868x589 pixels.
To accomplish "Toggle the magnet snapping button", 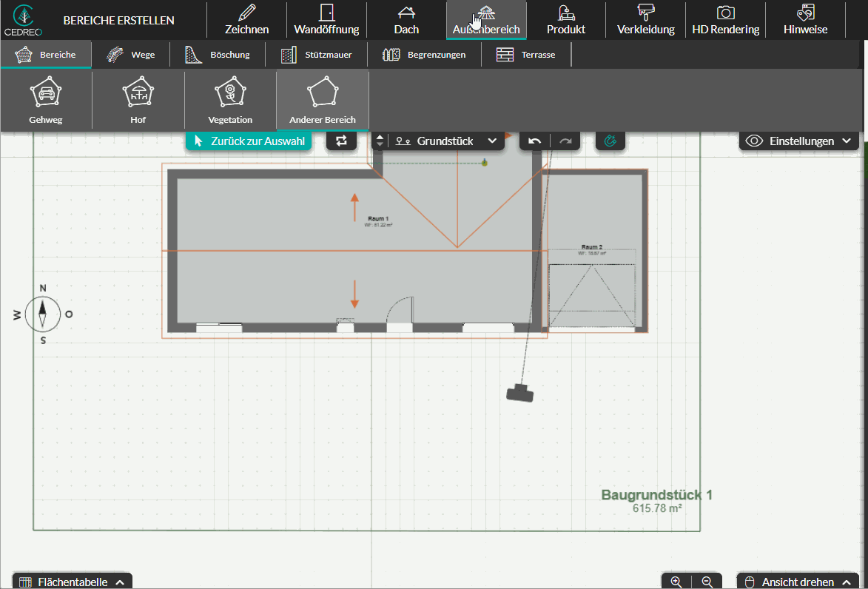I will click(610, 141).
